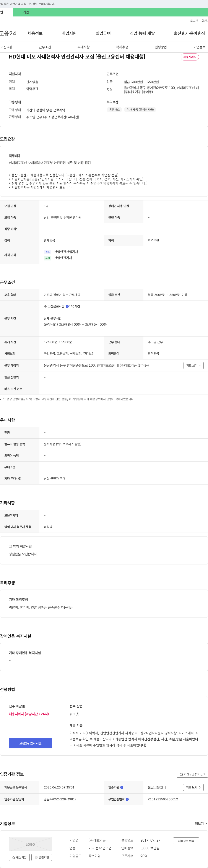The width and height of the screenshot is (208, 868).
Task: Click the 5,000 백만원 annual sales value
Action: click(150, 848)
